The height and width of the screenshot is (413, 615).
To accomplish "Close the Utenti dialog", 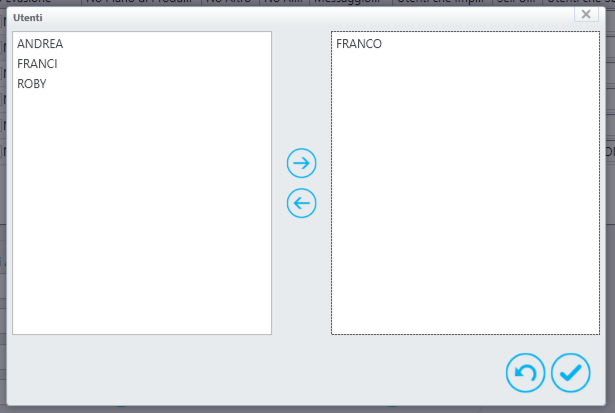I will coord(586,14).
